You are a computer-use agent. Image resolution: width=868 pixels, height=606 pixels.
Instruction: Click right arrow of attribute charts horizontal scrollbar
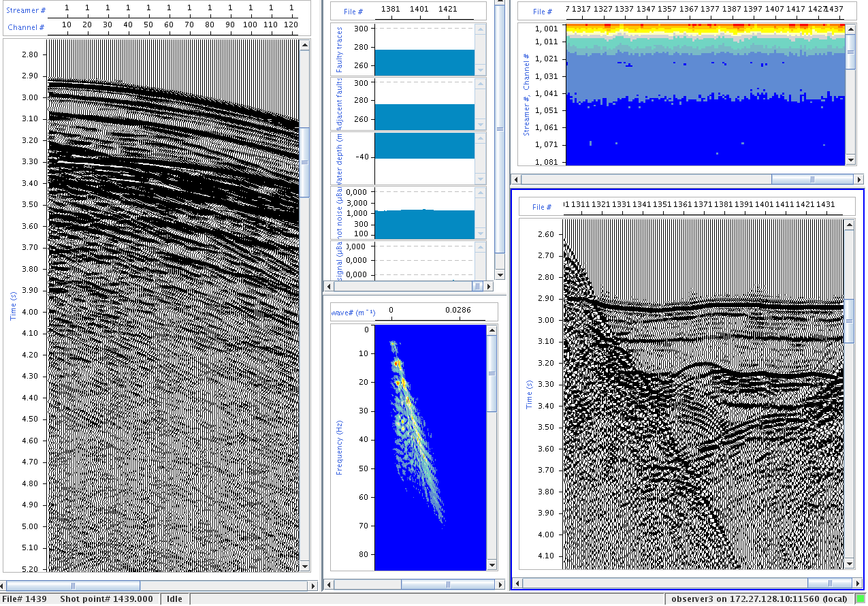(487, 287)
